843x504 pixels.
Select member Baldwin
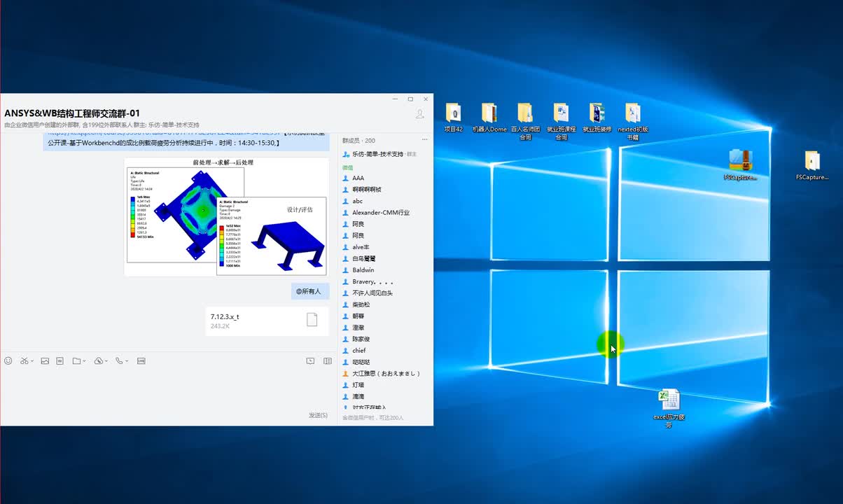[384, 270]
